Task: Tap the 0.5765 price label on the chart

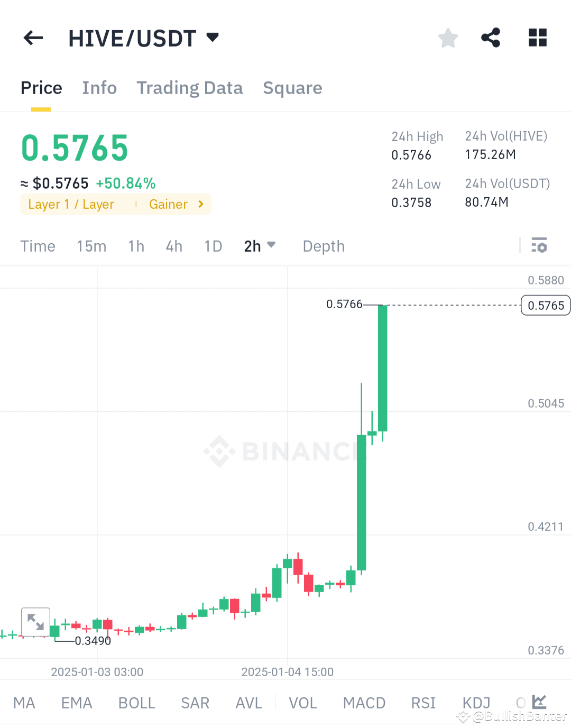Action: point(545,305)
